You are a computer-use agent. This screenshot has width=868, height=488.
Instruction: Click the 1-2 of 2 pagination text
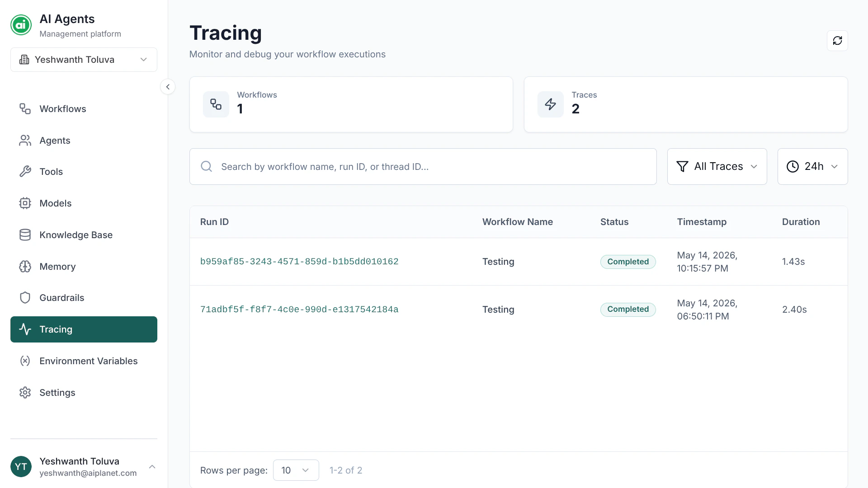(346, 470)
